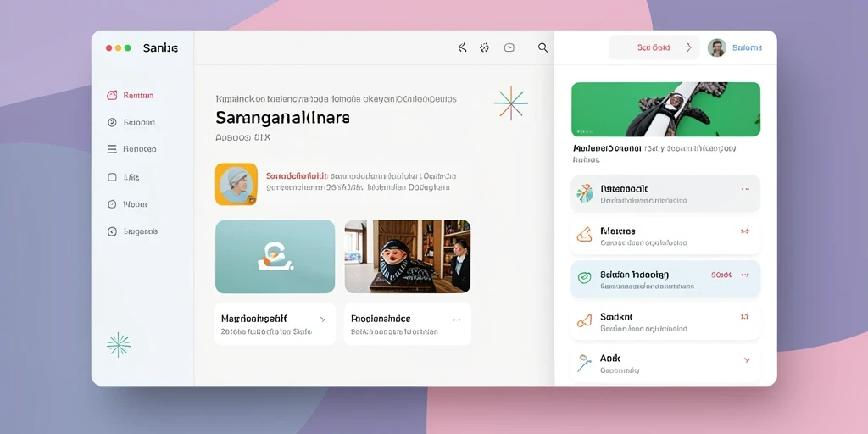Viewport: 868px width, 434px height.
Task: Click the orange avatar thumbnail of person in beanie
Action: tap(236, 184)
